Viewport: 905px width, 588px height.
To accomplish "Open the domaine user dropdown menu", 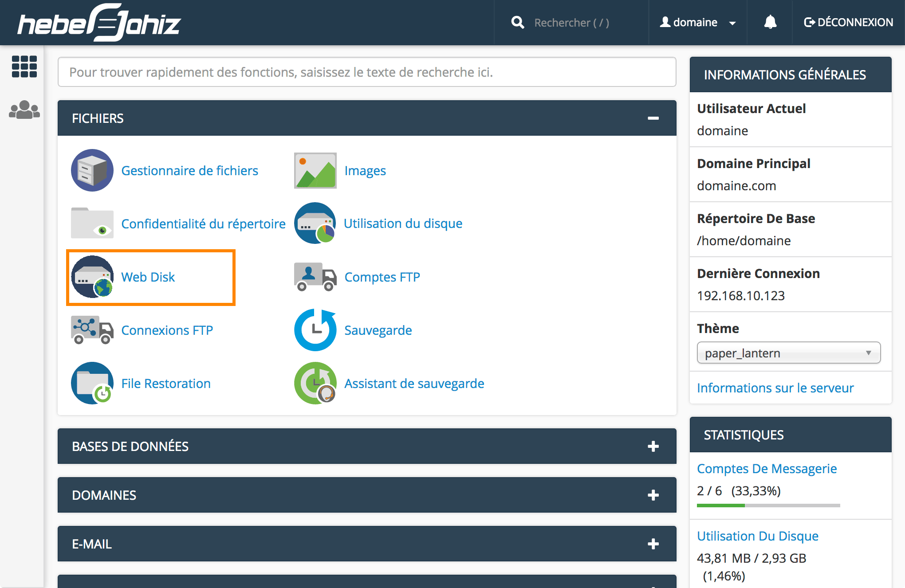I will (698, 22).
